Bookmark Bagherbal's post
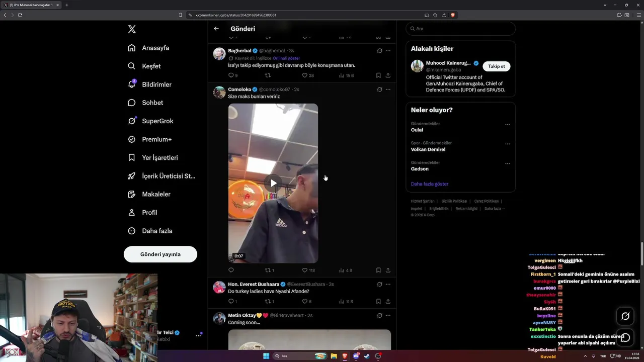 378,75
